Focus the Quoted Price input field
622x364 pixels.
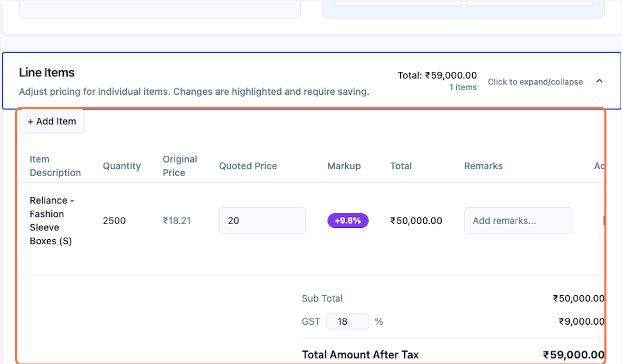(262, 221)
